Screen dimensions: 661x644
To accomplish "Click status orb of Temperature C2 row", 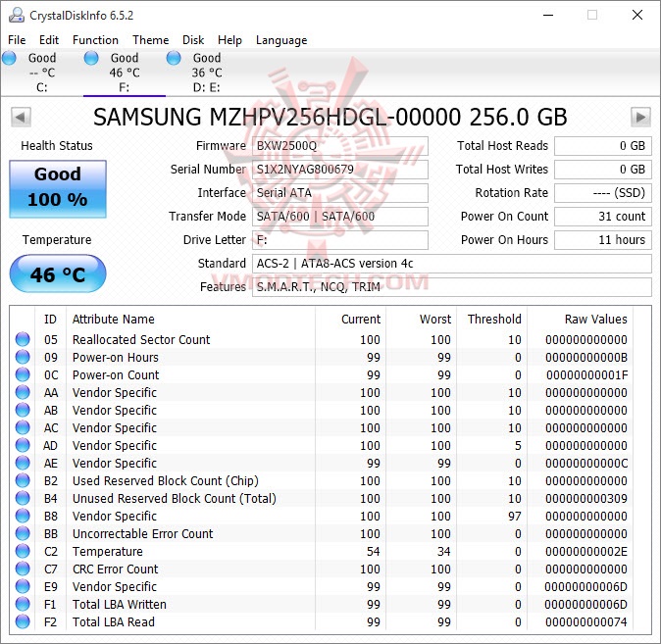I will [23, 551].
